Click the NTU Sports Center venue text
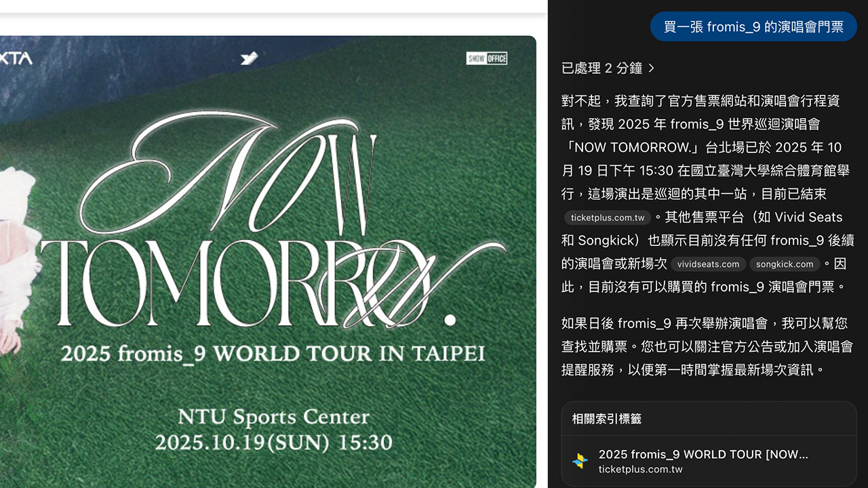 click(x=273, y=415)
